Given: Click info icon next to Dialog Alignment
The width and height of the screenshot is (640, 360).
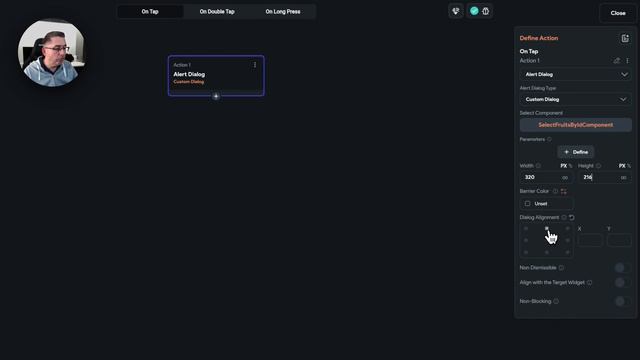Looking at the screenshot, I should click(x=564, y=218).
